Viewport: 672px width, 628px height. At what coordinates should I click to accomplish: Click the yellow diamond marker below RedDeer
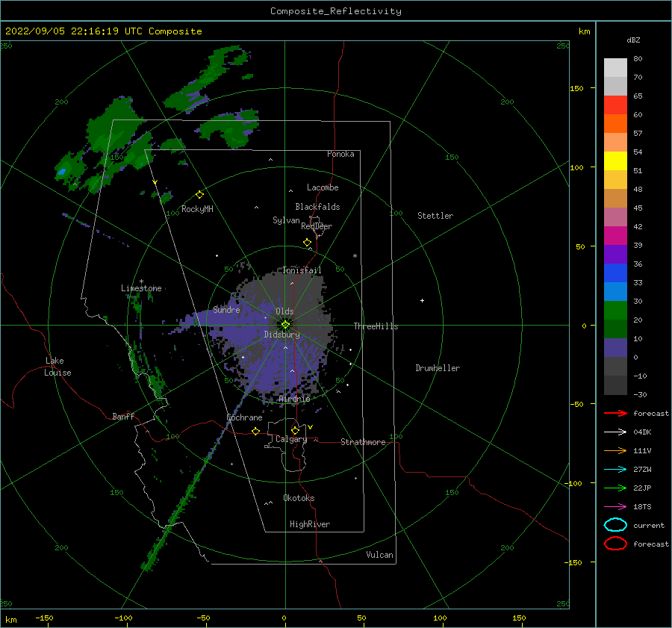308,243
